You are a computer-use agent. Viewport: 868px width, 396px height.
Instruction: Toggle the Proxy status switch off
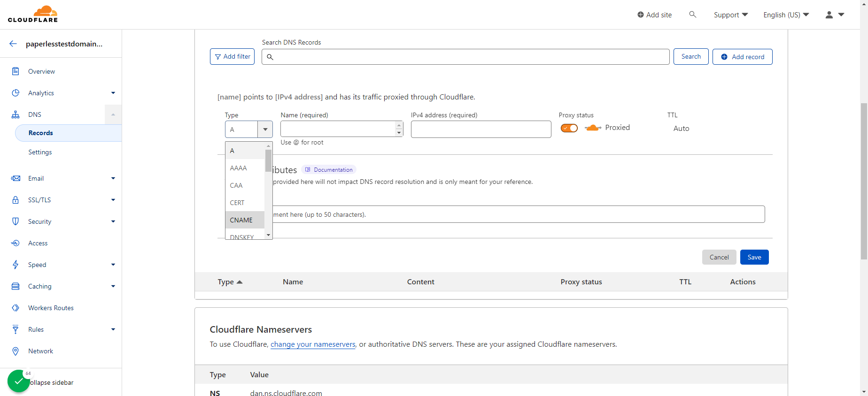pyautogui.click(x=569, y=128)
